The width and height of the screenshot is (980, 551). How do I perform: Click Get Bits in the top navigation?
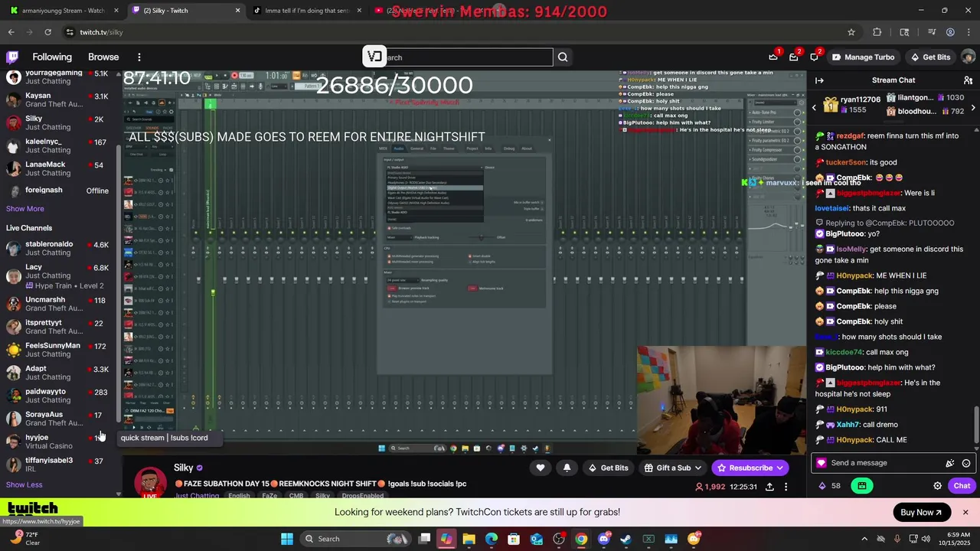tap(930, 57)
